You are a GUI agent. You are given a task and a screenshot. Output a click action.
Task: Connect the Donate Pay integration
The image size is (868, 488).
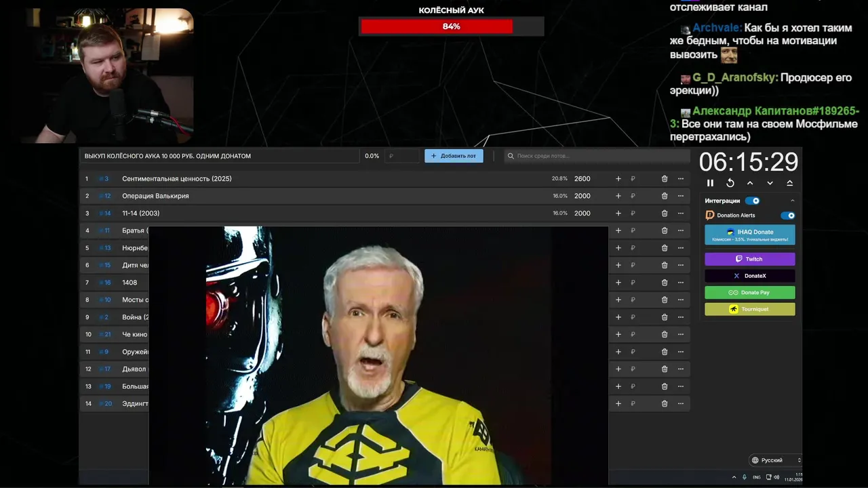[750, 293]
